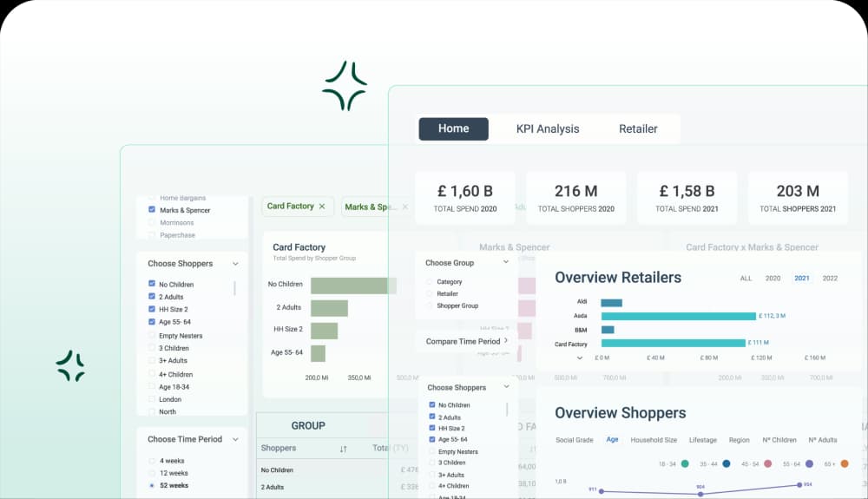Click the £ 1,60 B Total Spend 2020 card
The image size is (868, 499).
tap(465, 198)
